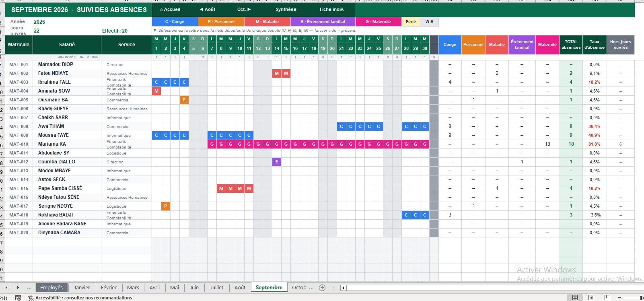Select Rokhaya BADJI's C cell on day 28
The width and height of the screenshot is (644, 301).
406,215
